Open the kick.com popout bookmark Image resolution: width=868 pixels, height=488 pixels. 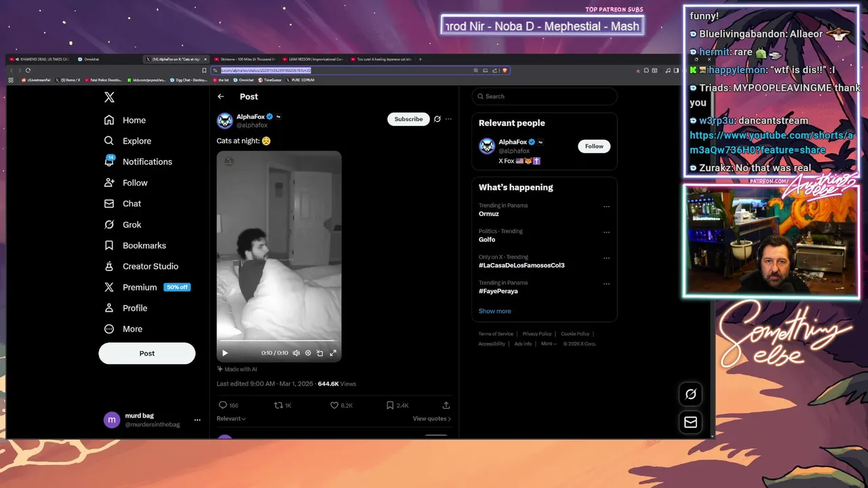coord(146,80)
